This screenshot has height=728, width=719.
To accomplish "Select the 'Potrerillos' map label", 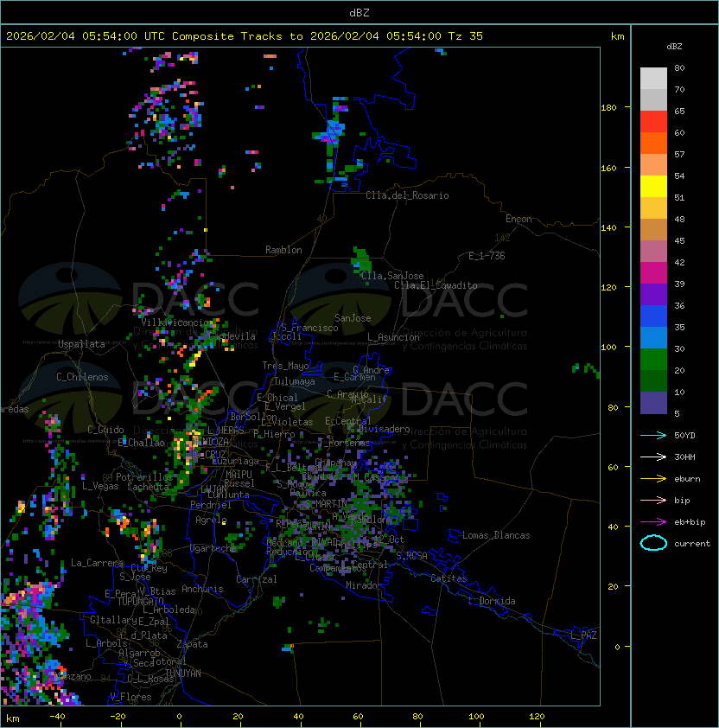I will [x=144, y=477].
